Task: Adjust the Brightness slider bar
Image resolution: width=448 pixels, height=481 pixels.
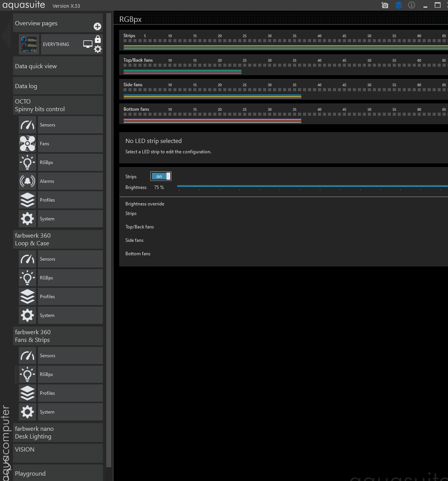Action: [312, 186]
